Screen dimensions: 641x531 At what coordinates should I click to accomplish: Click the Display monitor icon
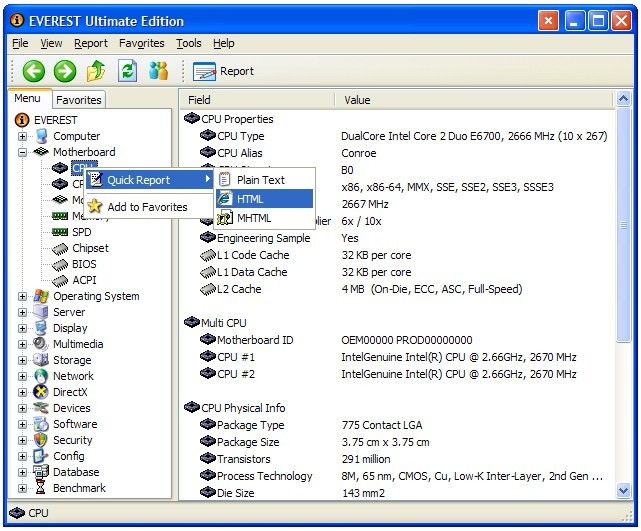pyautogui.click(x=41, y=328)
